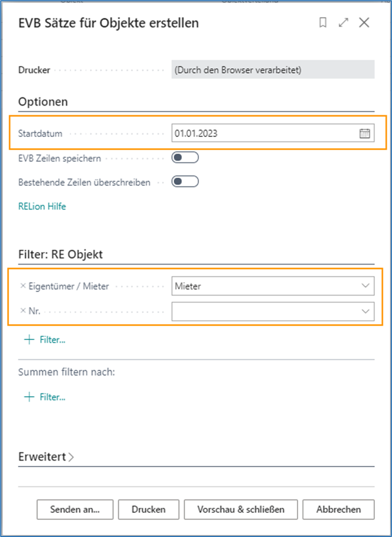392x537 pixels.
Task: Click into the Startdatum date field
Action: (264, 133)
